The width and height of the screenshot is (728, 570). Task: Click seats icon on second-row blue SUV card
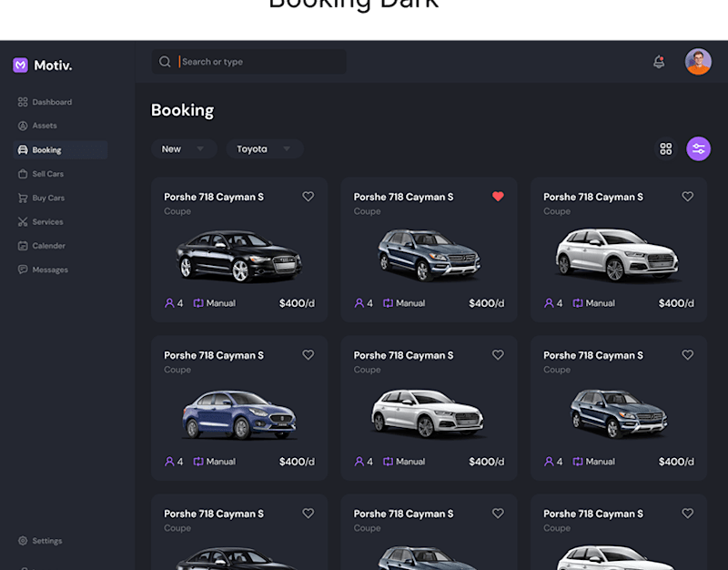pyautogui.click(x=549, y=462)
